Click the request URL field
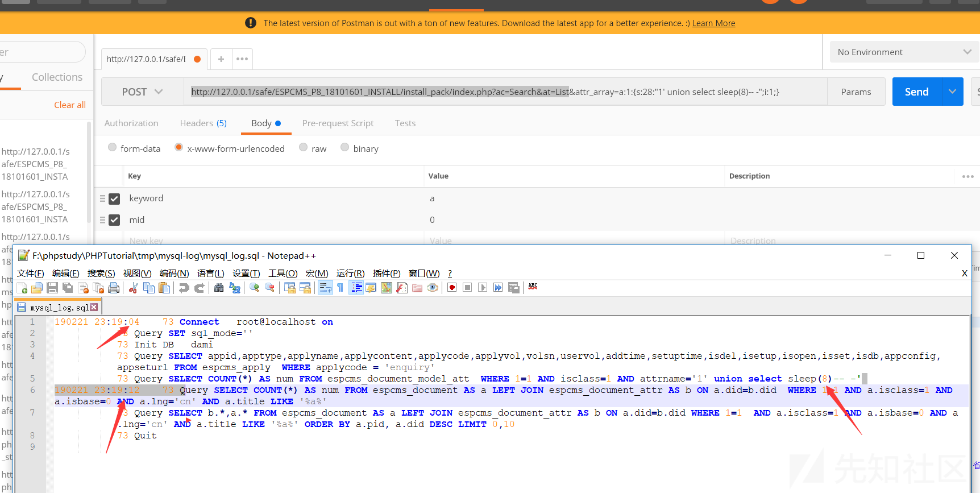The height and width of the screenshot is (493, 980). (505, 92)
